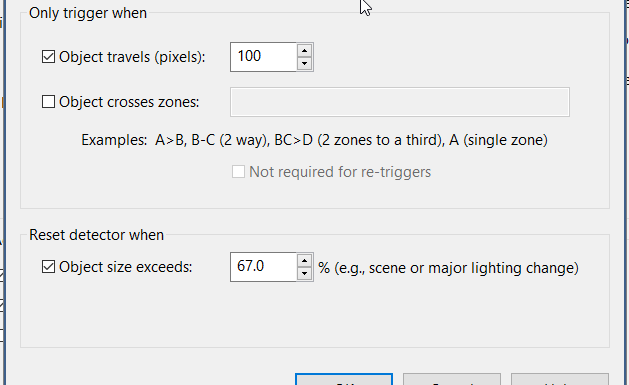Click the Object crosses zones text box
Viewport: 629px width, 385px height.
[400, 102]
